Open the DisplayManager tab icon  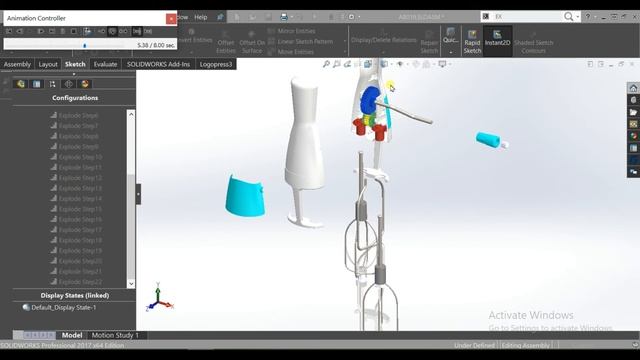(x=85, y=84)
